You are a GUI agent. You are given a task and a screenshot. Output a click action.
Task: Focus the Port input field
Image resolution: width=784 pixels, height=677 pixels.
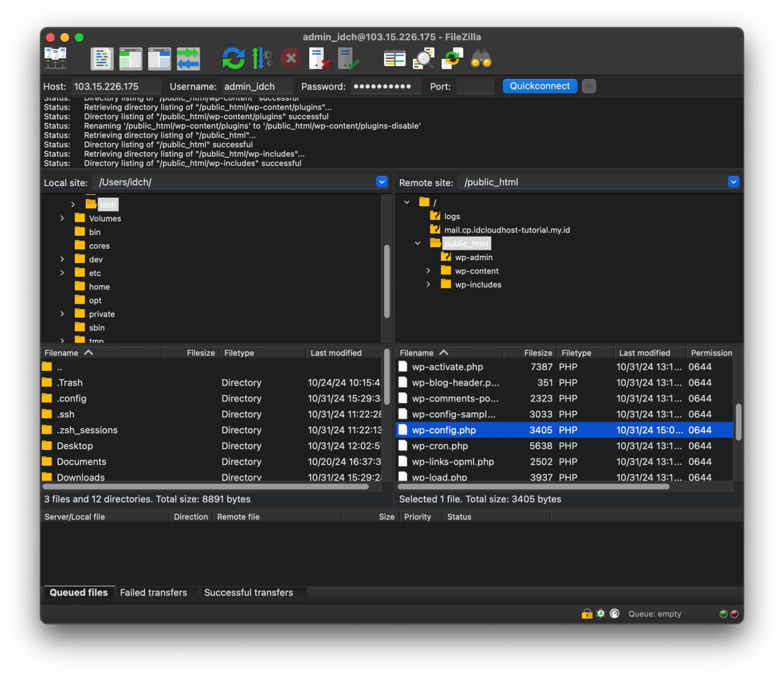click(x=475, y=86)
